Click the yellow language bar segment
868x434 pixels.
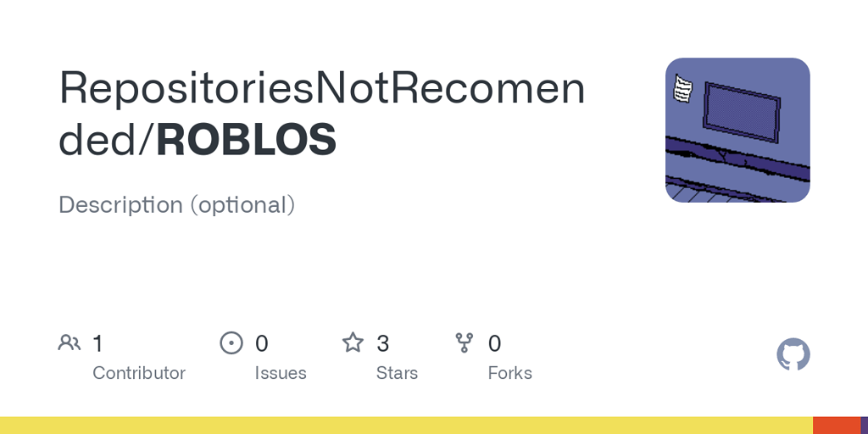[x=405, y=426]
